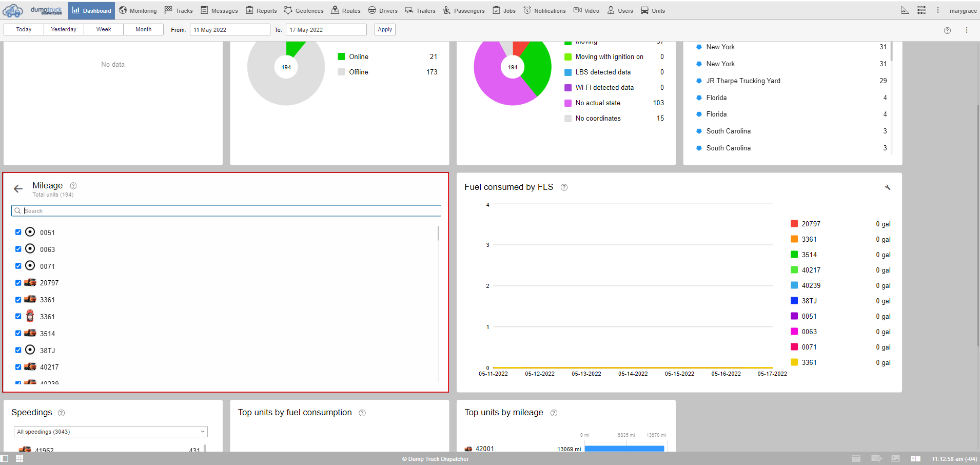Click help icon beside Speedings title

pos(62,413)
